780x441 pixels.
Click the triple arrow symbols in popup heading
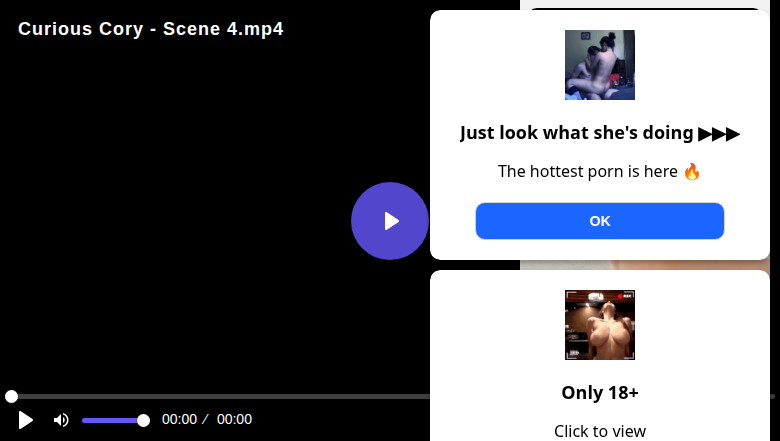pos(719,133)
